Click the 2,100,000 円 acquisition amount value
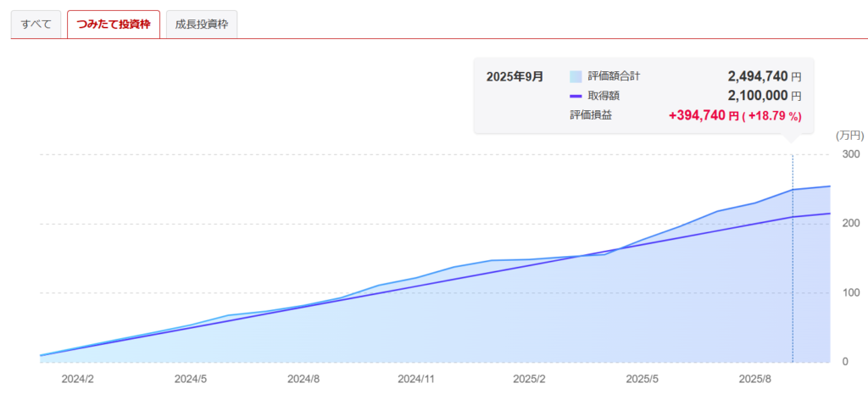The height and width of the screenshot is (400, 868). [x=757, y=96]
